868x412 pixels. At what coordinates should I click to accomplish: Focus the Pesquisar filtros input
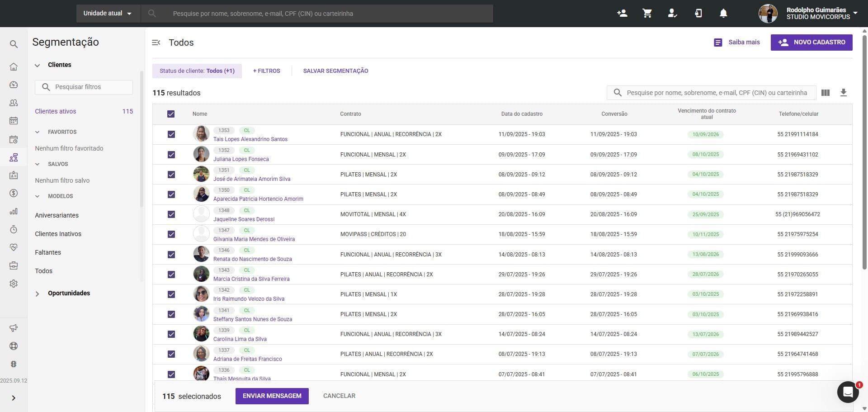84,87
